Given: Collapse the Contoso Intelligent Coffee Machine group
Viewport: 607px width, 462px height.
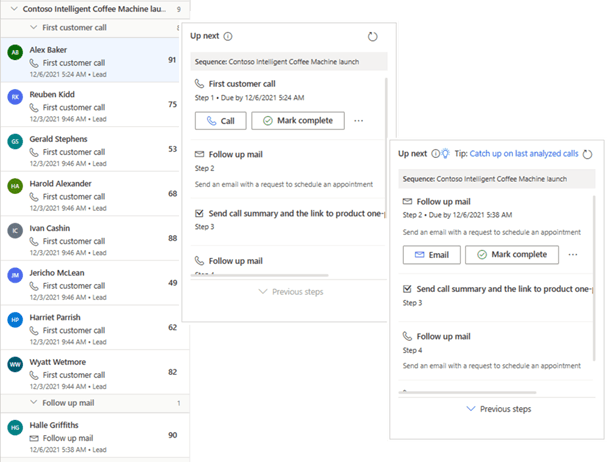Looking at the screenshot, I should click(x=14, y=9).
